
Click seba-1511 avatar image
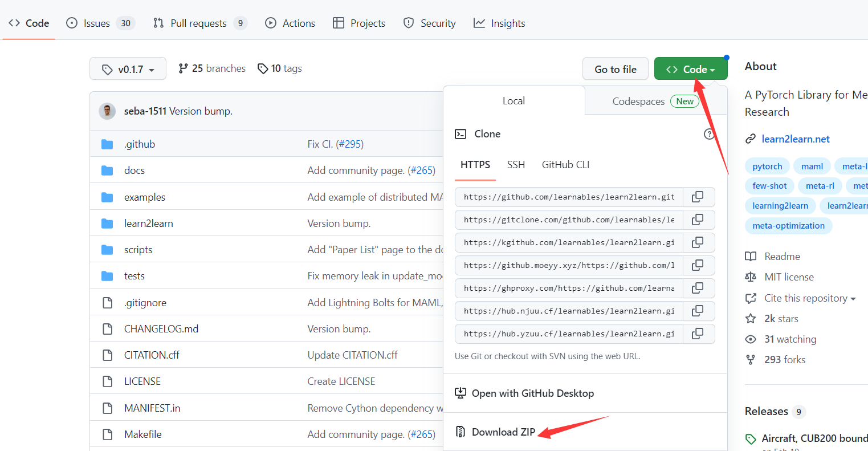pos(107,111)
